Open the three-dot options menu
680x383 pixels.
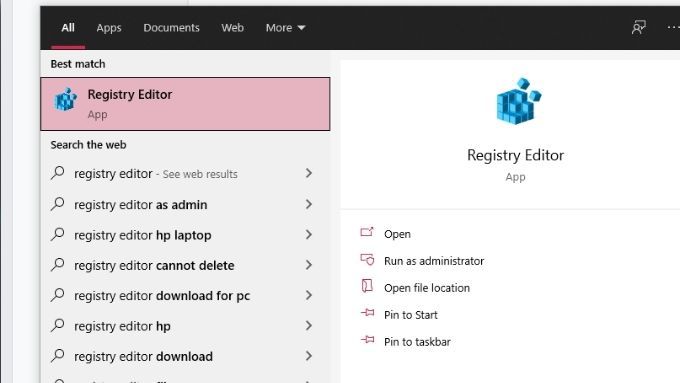(673, 27)
